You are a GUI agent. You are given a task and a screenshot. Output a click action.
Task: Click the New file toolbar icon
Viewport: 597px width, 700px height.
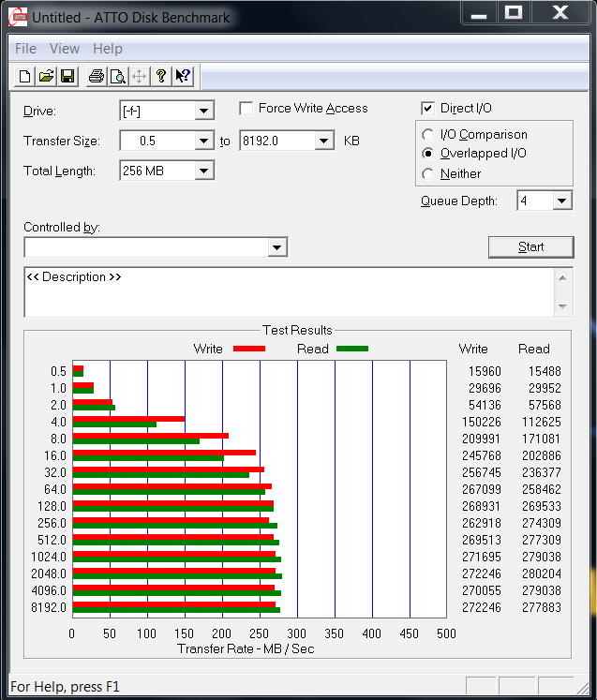tap(25, 77)
